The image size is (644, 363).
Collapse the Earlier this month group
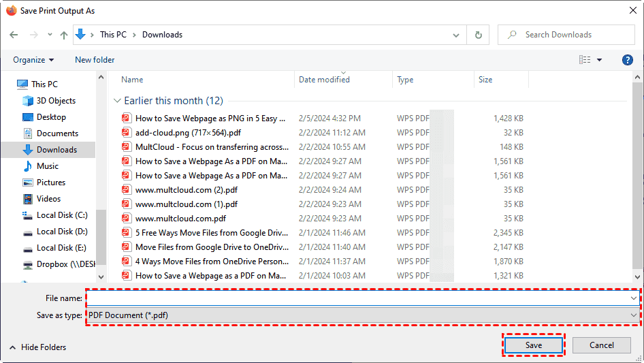117,101
